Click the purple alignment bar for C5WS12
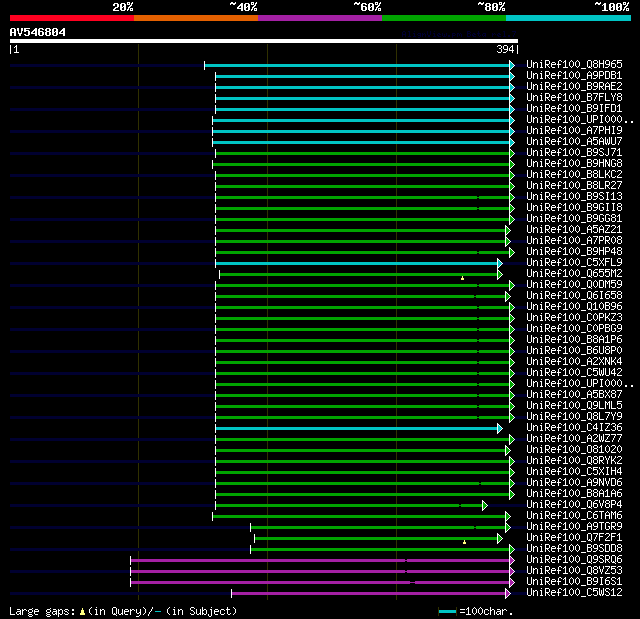The width and height of the screenshot is (640, 619). [x=369, y=594]
